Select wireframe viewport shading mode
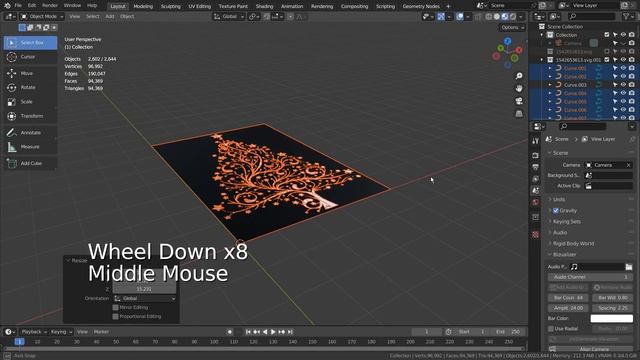 point(489,17)
